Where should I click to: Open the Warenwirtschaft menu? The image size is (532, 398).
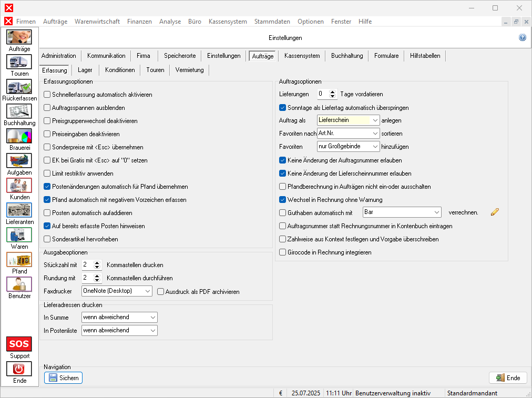97,22
